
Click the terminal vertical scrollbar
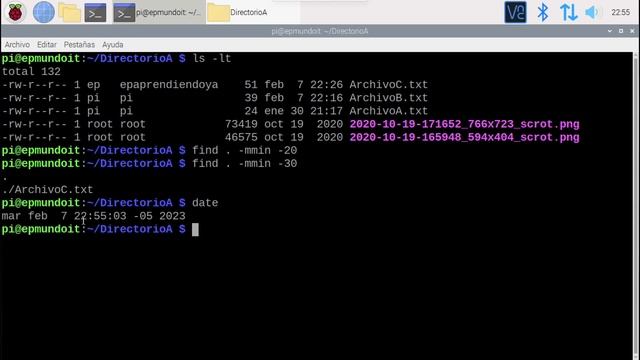coord(636,205)
